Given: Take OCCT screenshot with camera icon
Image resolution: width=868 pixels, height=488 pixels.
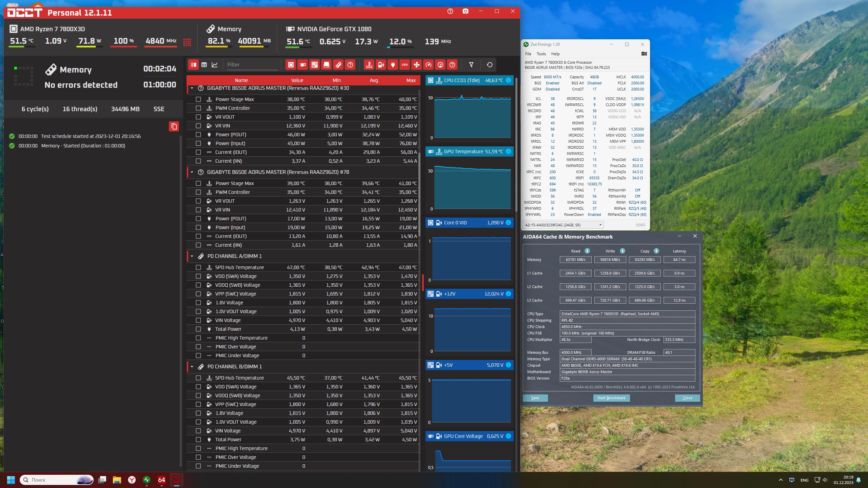Looking at the screenshot, I should coord(465,11).
